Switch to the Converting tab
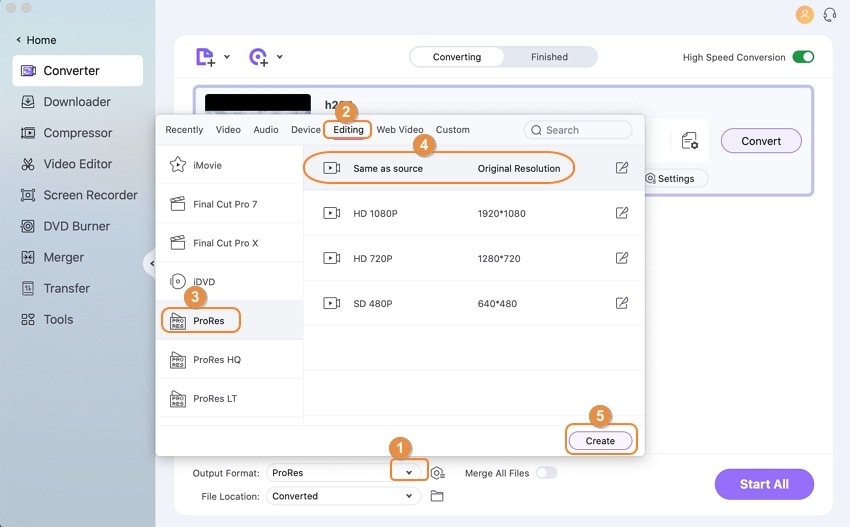The width and height of the screenshot is (850, 527). coord(456,57)
